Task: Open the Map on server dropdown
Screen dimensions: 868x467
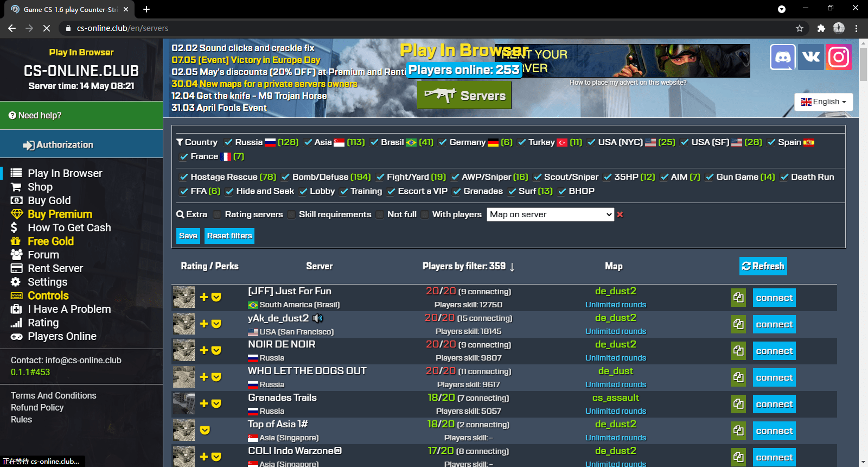Action: (551, 214)
